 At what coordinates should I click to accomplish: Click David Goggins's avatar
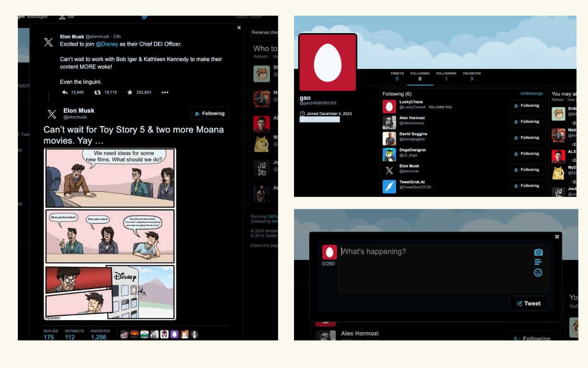(x=389, y=138)
